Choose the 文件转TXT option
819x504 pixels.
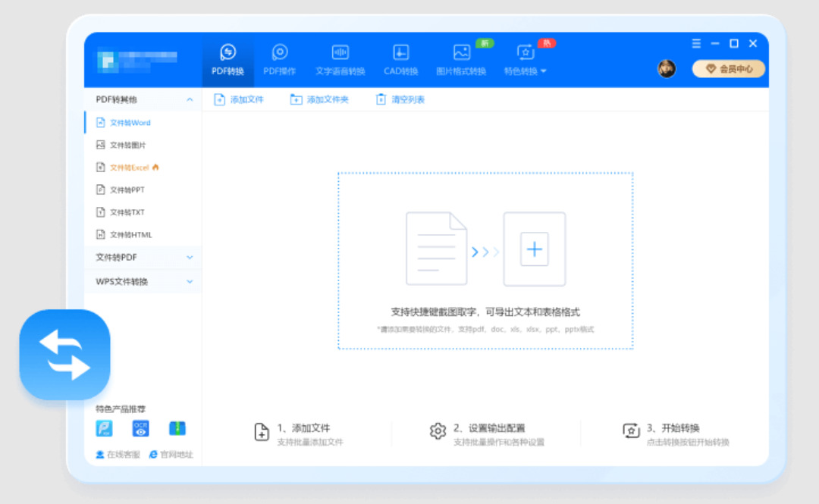coord(143,212)
